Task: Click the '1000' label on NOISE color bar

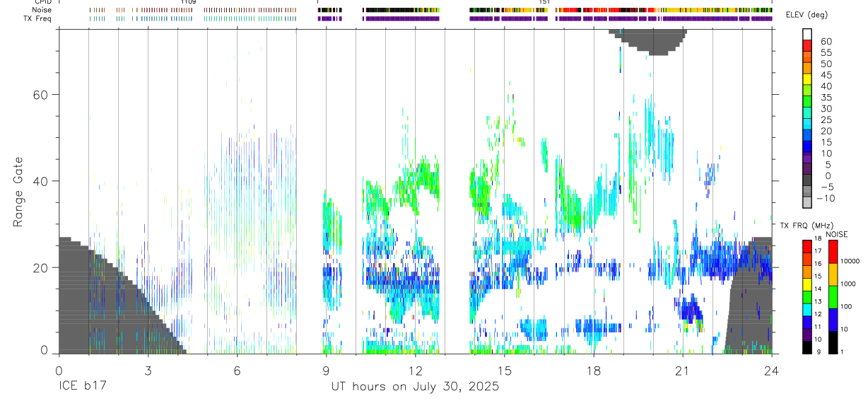Action: pos(848,284)
